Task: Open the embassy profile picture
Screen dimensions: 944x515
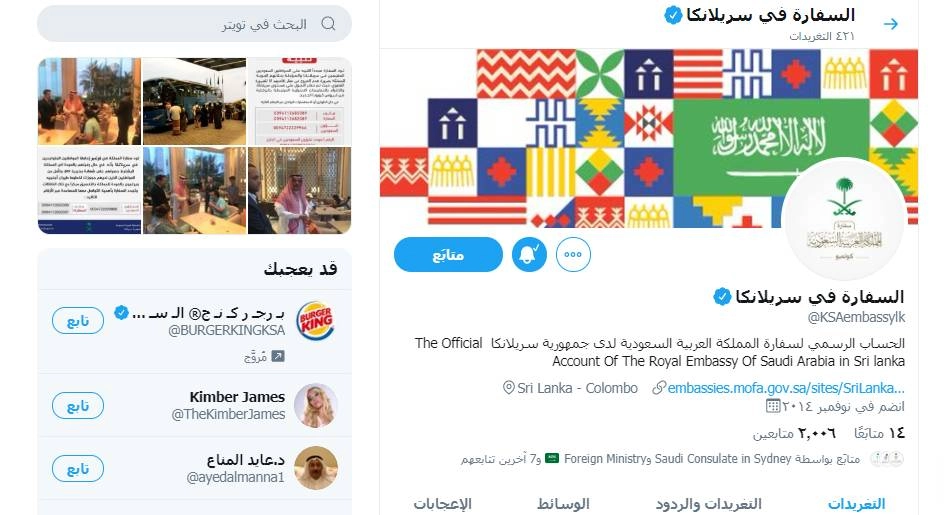Action: tap(843, 220)
